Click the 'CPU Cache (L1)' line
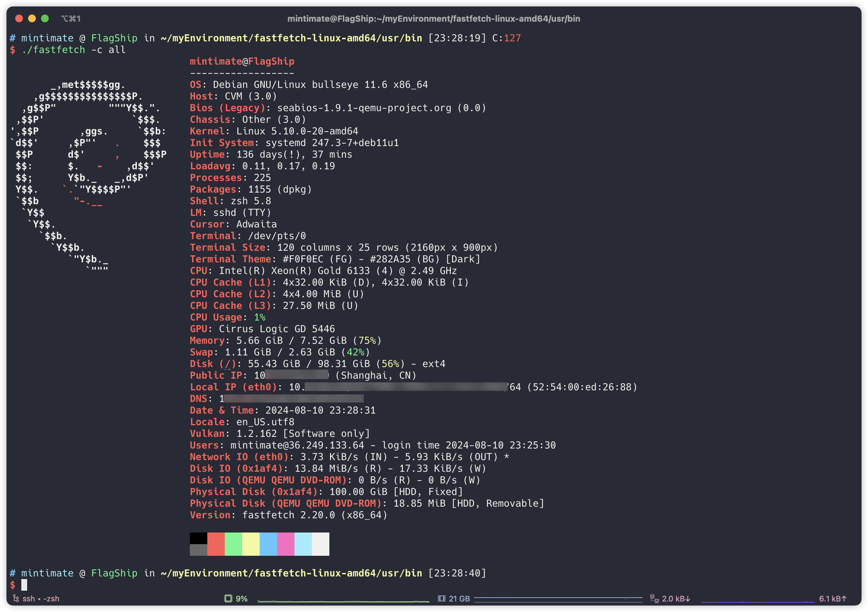The width and height of the screenshot is (868, 612). pyautogui.click(x=329, y=282)
